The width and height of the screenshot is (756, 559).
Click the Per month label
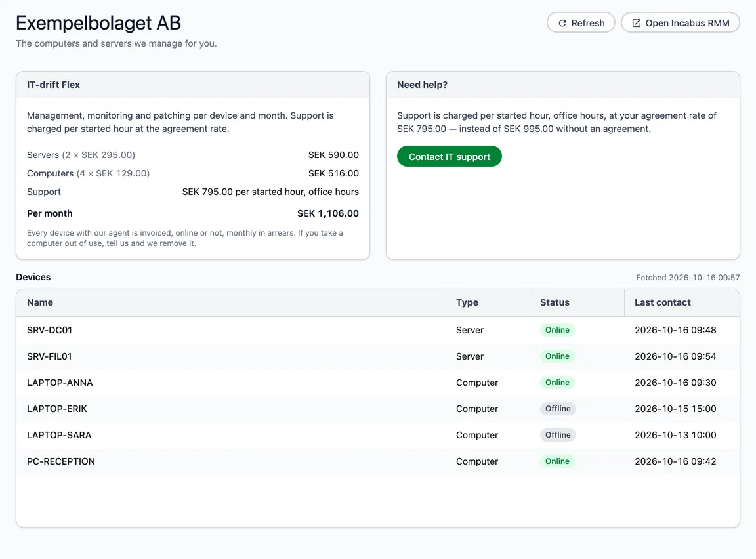(x=50, y=213)
